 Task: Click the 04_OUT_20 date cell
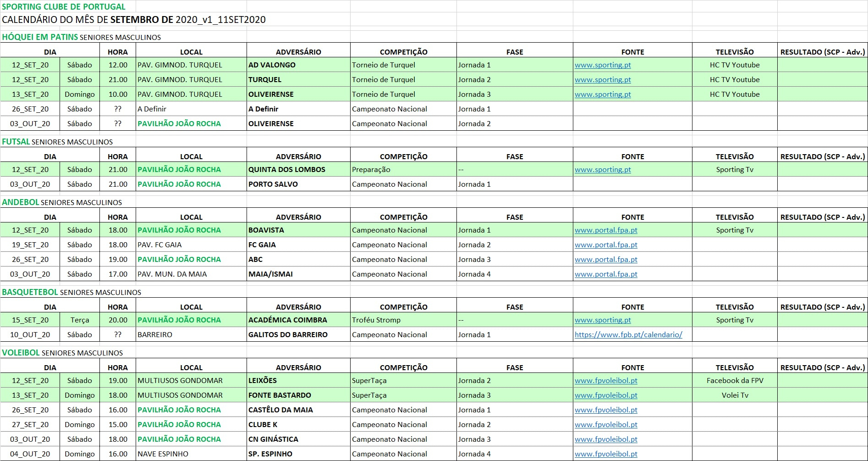click(x=30, y=454)
